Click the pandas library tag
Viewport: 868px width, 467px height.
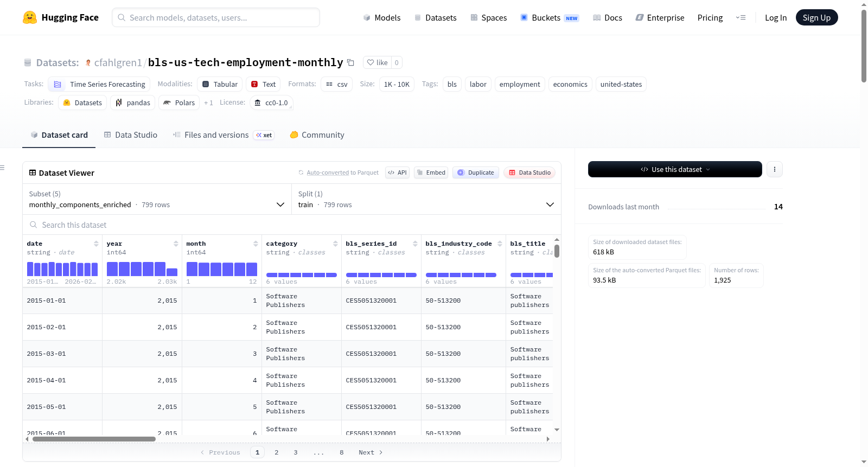132,103
